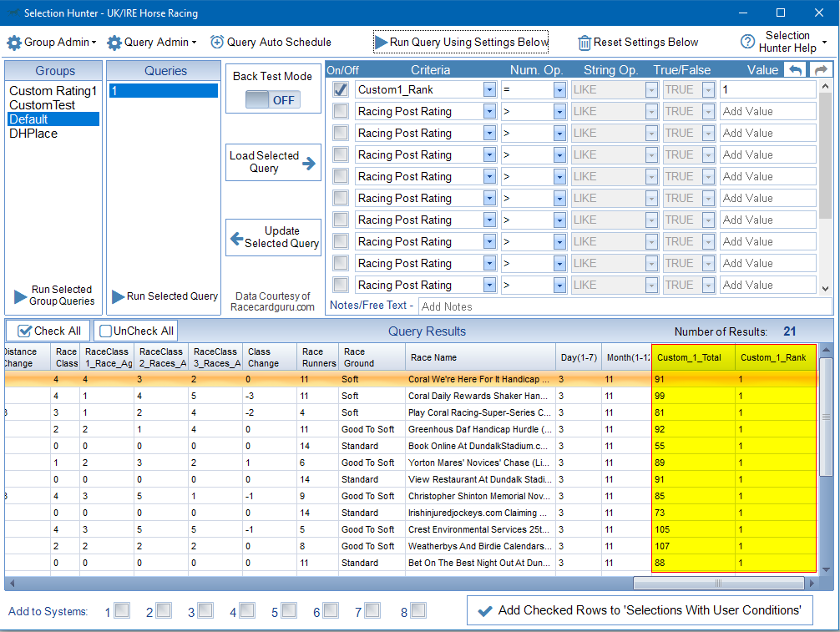Click the Group Admin gear icon
The height and width of the screenshot is (632, 840).
(14, 43)
